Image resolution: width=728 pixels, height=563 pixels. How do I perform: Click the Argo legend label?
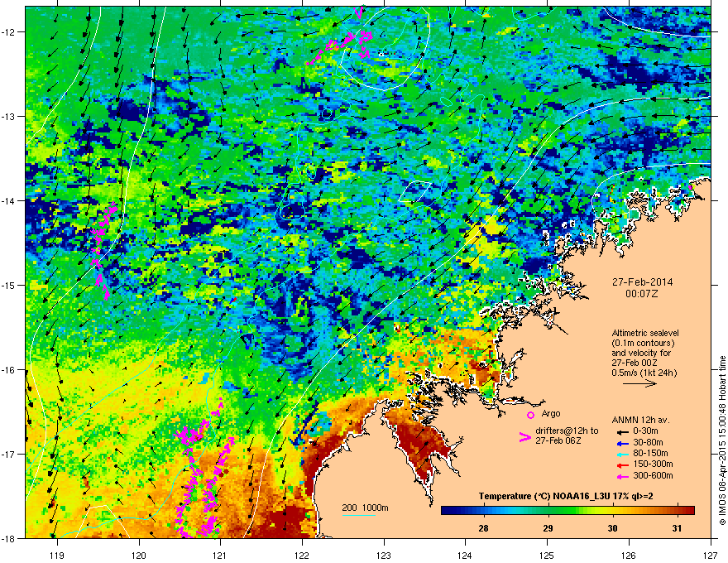pyautogui.click(x=551, y=413)
